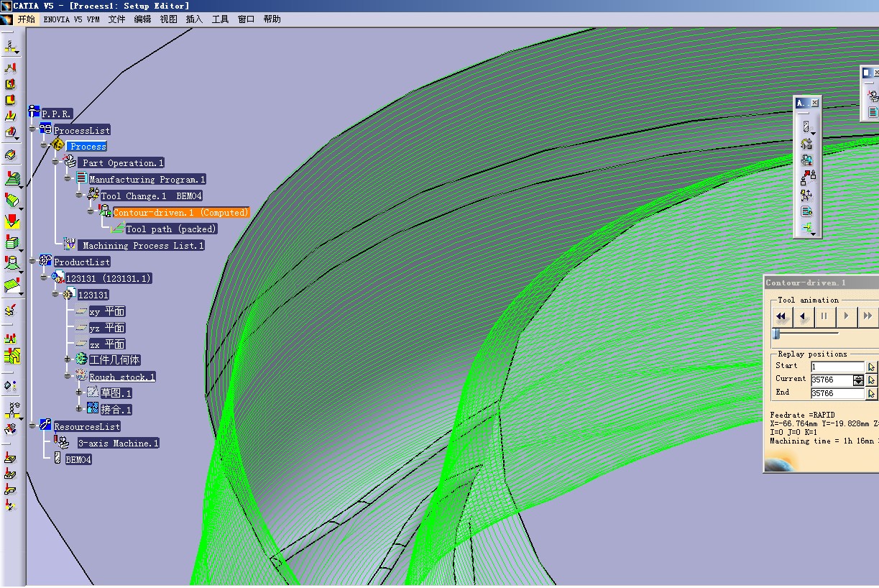The image size is (879, 588).
Task: Click the 123131 (123131.1) product icon
Action: [x=58, y=277]
